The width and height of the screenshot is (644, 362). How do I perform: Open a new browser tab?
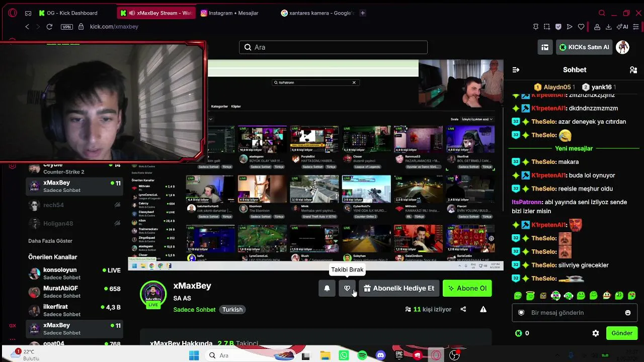[363, 13]
